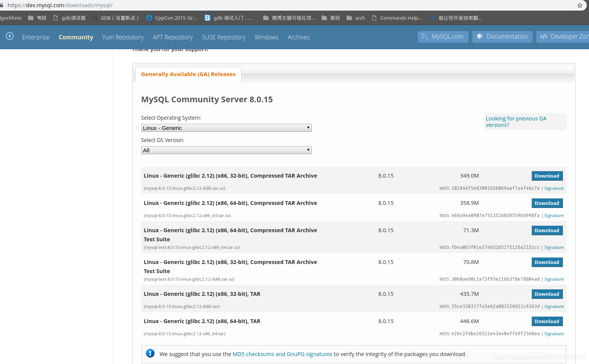Open the Enterprise nav item
Viewport: 589px width, 364px height.
[36, 37]
